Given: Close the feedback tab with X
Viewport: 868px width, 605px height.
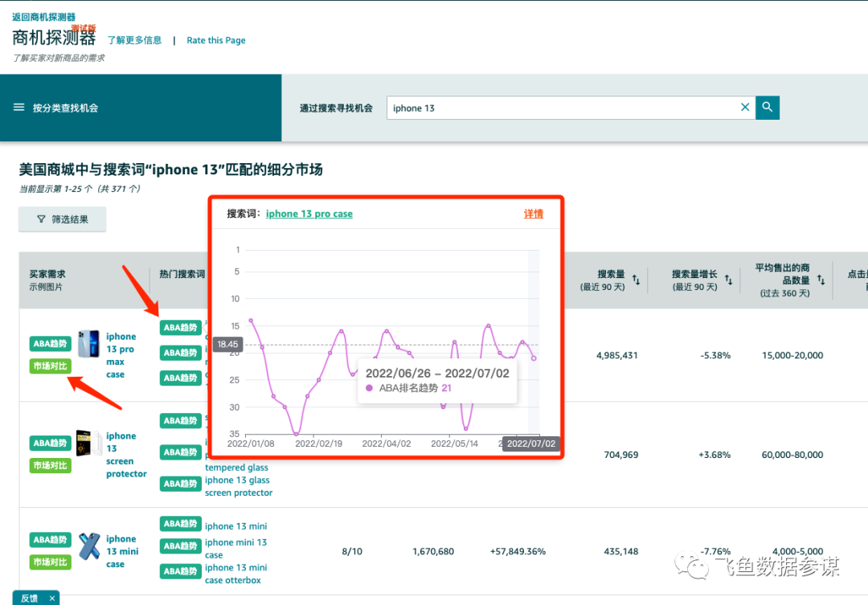Looking at the screenshot, I should 52,599.
